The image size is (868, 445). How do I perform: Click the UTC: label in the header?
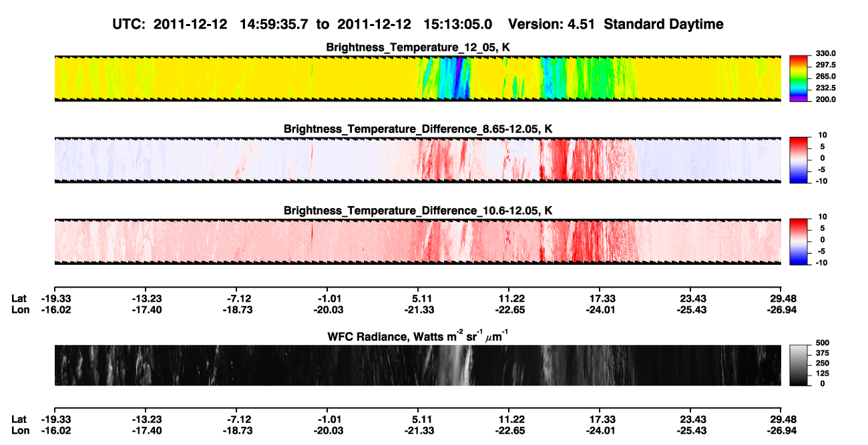point(130,24)
